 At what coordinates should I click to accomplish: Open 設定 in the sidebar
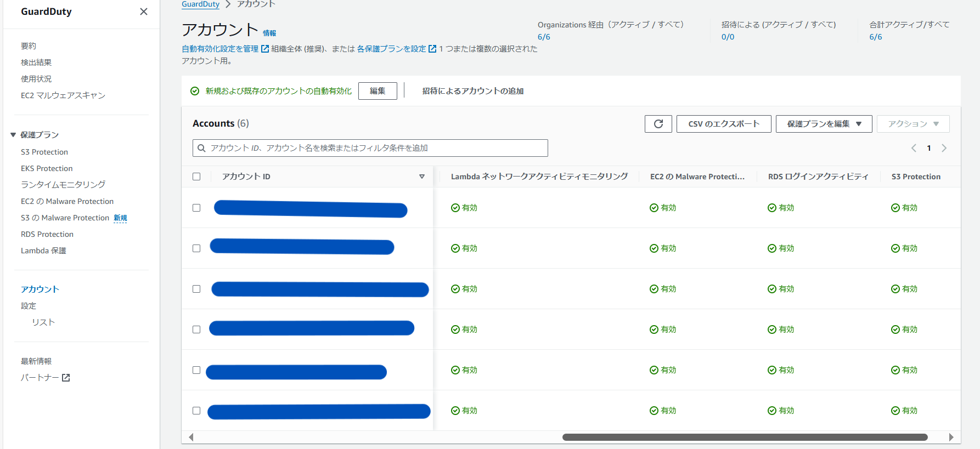(29, 306)
